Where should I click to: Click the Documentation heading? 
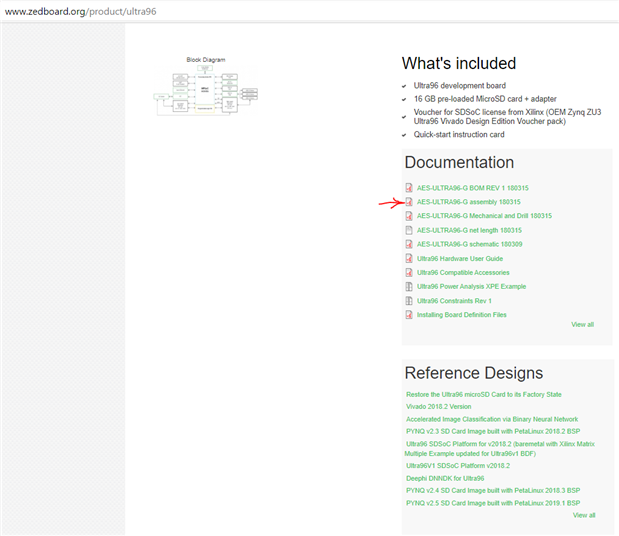click(x=459, y=162)
